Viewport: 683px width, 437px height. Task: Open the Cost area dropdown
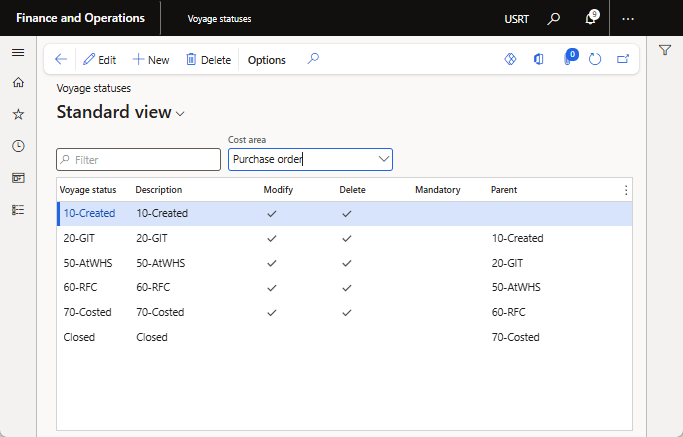click(x=383, y=159)
